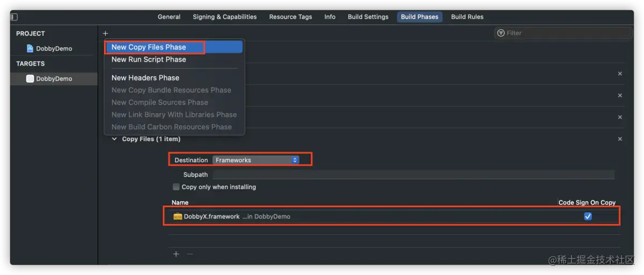Choose New Headers Phase

[145, 78]
